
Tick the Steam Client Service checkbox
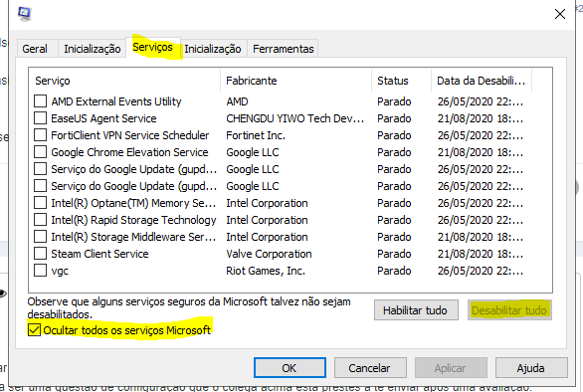[x=40, y=254]
